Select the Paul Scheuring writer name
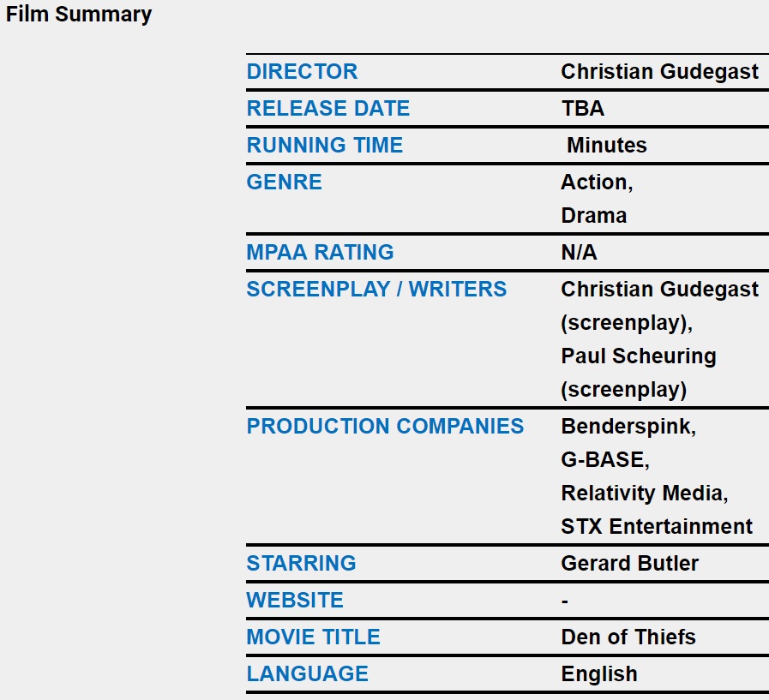The image size is (769, 700). pos(638,356)
